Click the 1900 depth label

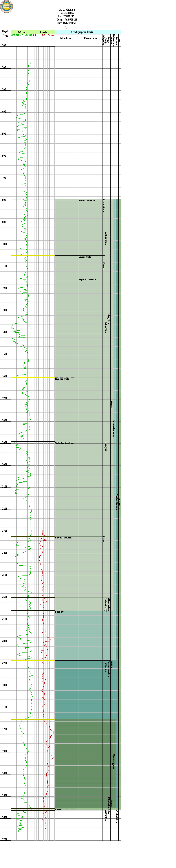[5, 442]
